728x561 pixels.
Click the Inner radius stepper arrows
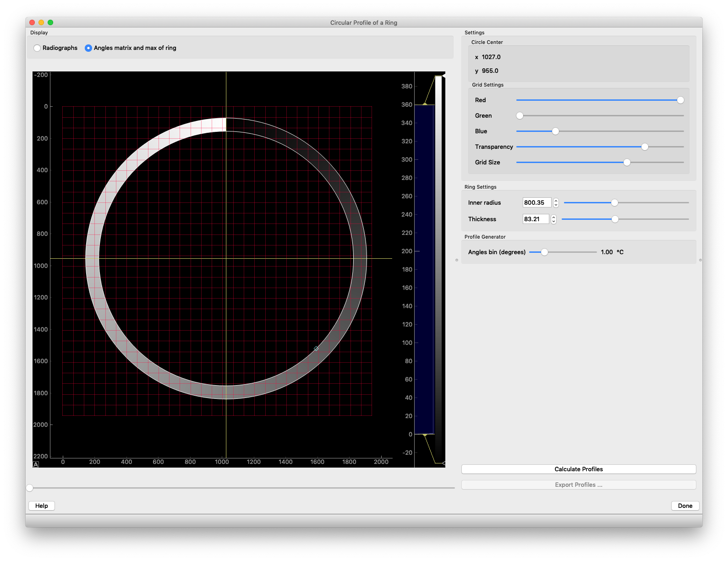(x=556, y=203)
